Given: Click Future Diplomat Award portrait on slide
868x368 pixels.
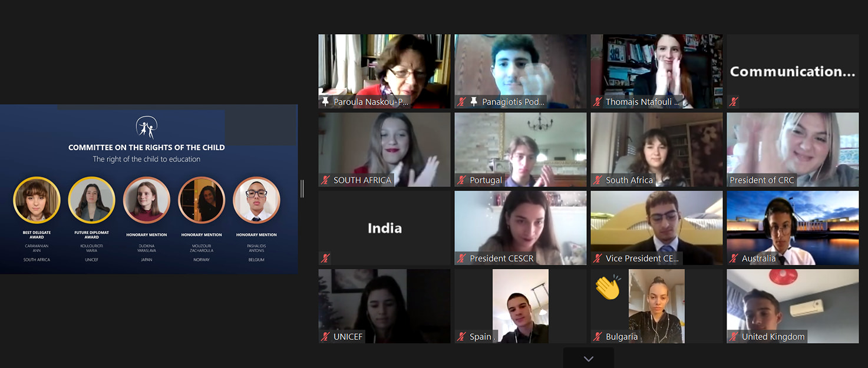Looking at the screenshot, I should tap(91, 200).
